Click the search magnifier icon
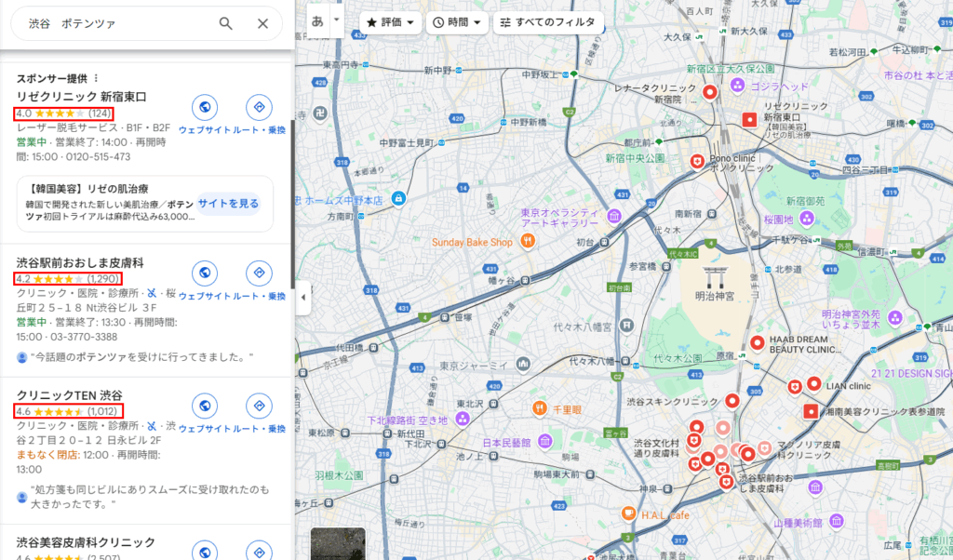 (x=225, y=23)
